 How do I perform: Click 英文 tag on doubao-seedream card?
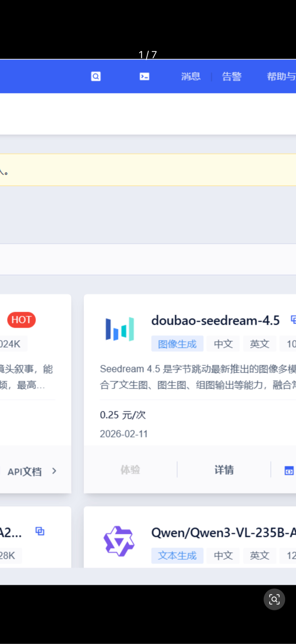[259, 344]
